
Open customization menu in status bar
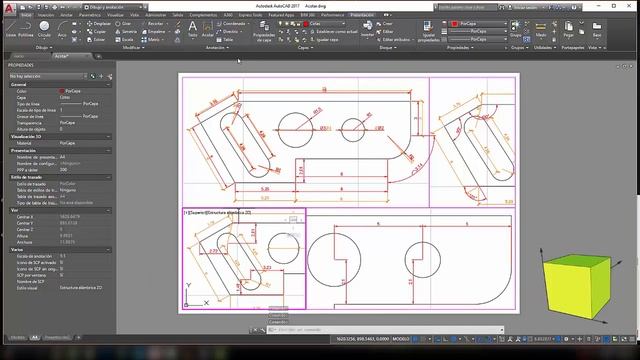pyautogui.click(x=632, y=339)
